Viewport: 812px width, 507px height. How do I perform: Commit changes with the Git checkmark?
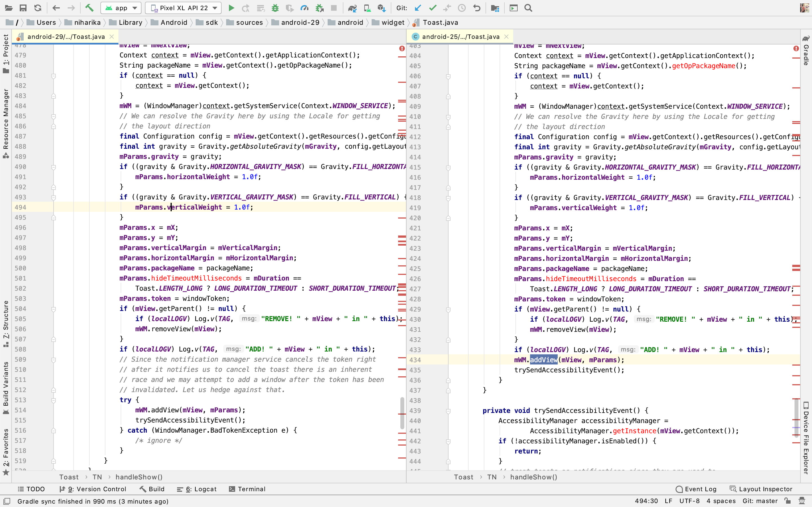(x=433, y=8)
